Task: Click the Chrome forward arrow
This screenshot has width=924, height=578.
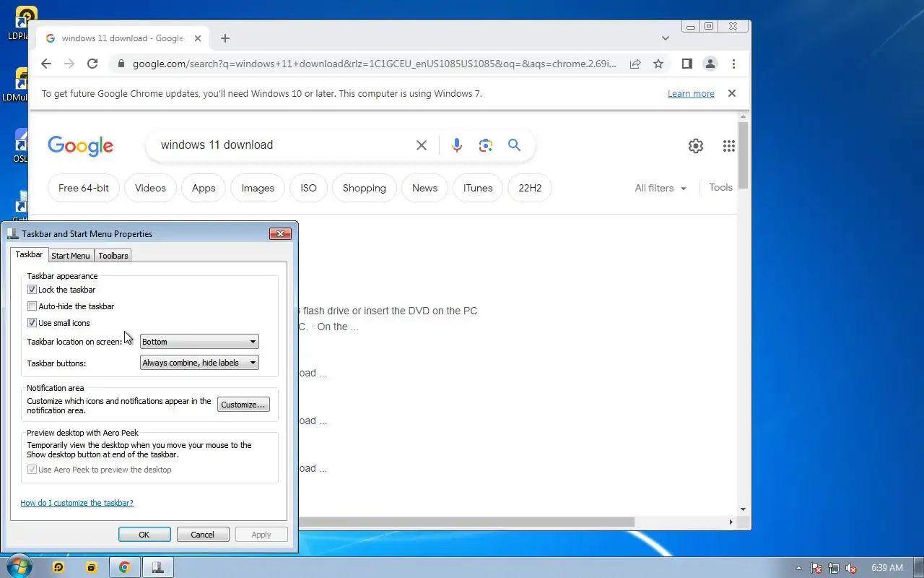Action: pyautogui.click(x=69, y=64)
